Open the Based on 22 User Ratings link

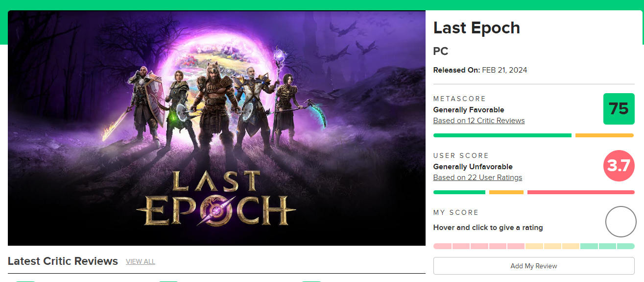[477, 178]
